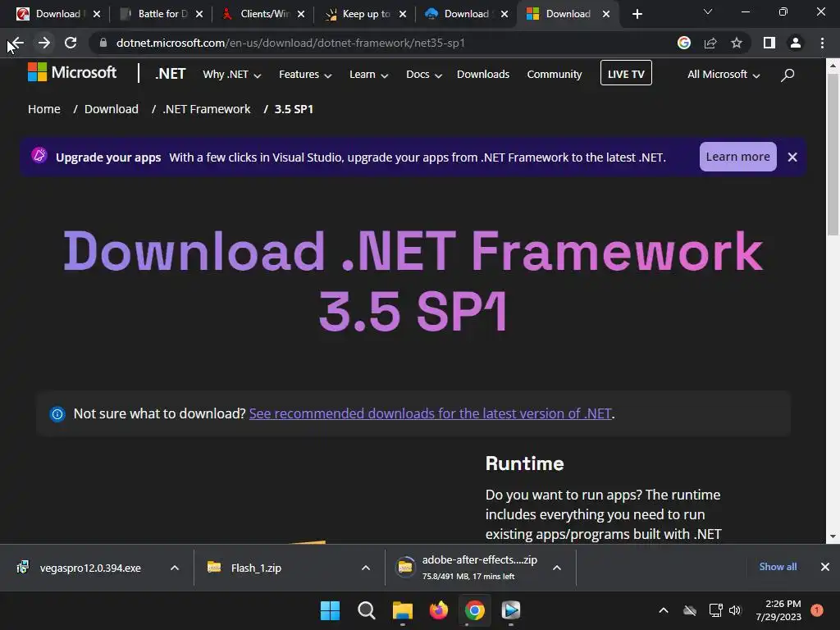840x630 pixels.
Task: Dismiss the Upgrade your apps banner
Action: [x=793, y=157]
